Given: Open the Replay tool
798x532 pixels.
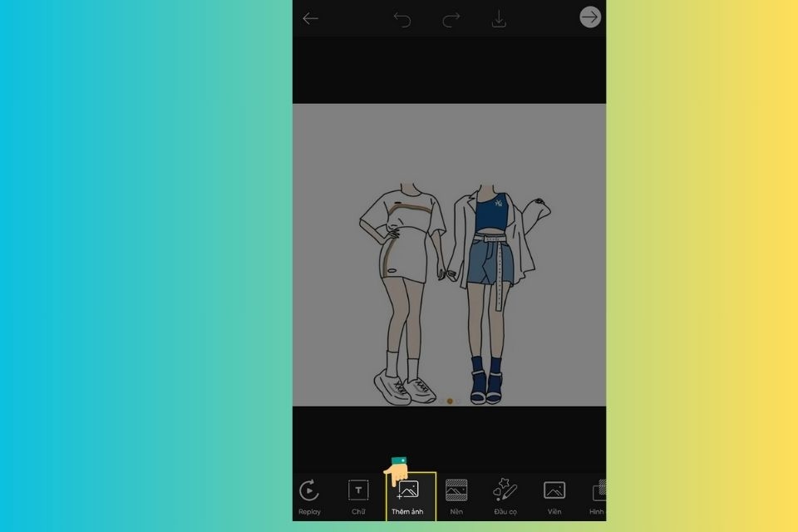Looking at the screenshot, I should [x=309, y=497].
